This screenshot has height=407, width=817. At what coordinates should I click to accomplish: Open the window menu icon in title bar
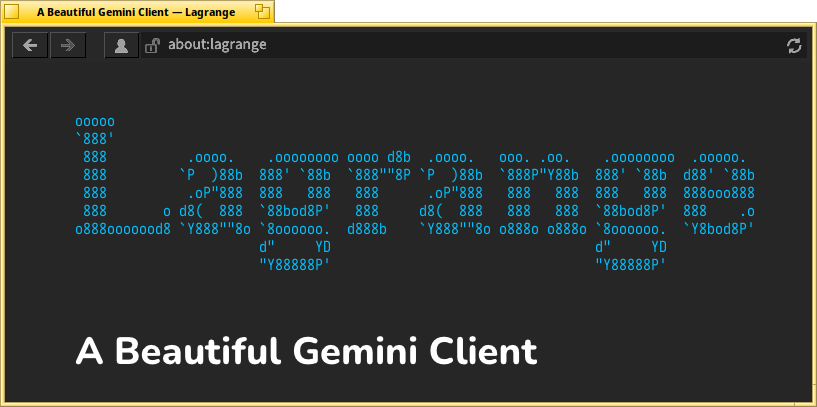(x=12, y=11)
